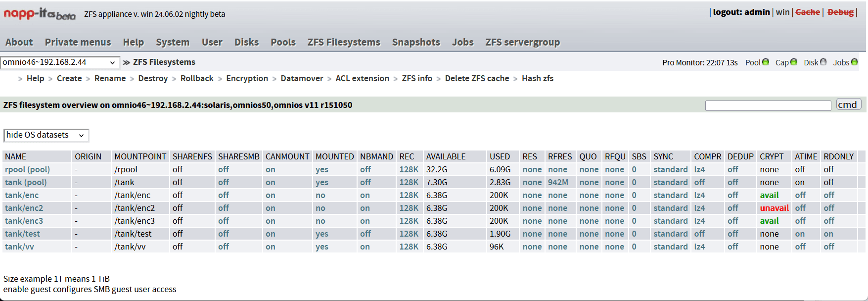
Task: Click the Datamover submenu link
Action: point(302,78)
